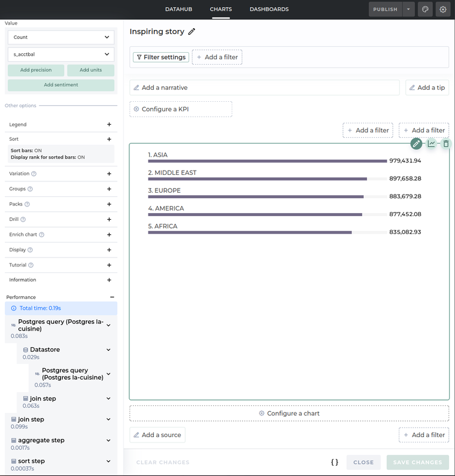The image size is (455, 476).
Task: Click the help icon next to Variation
Action: pos(34,174)
